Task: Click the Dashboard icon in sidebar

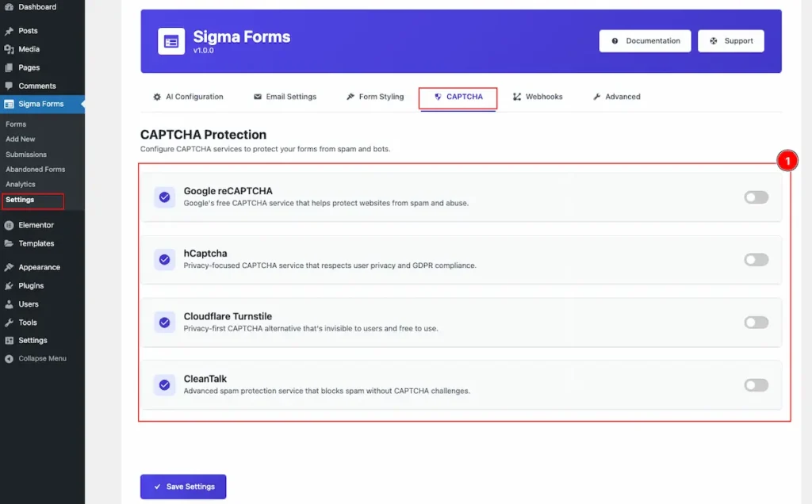Action: 9,6
